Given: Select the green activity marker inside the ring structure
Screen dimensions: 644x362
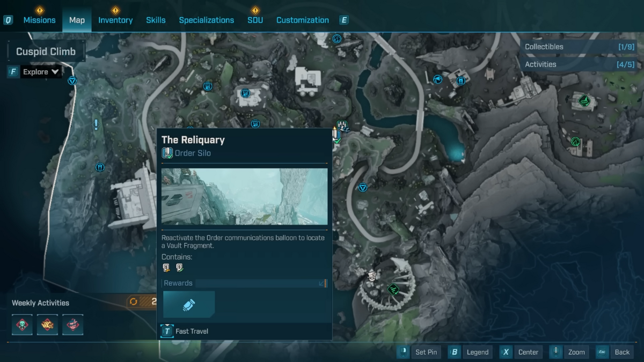Looking at the screenshot, I should tap(393, 290).
